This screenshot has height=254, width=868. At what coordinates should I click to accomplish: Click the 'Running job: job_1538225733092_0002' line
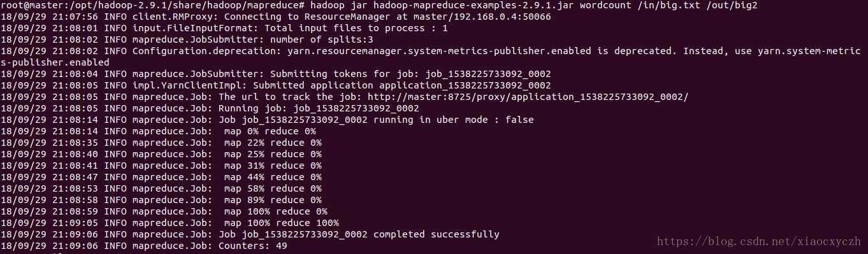[x=210, y=108]
